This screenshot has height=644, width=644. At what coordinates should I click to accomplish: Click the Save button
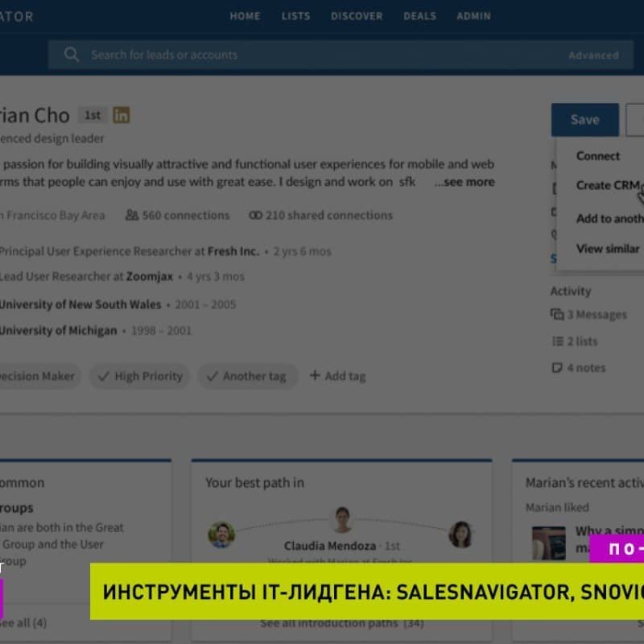click(585, 119)
